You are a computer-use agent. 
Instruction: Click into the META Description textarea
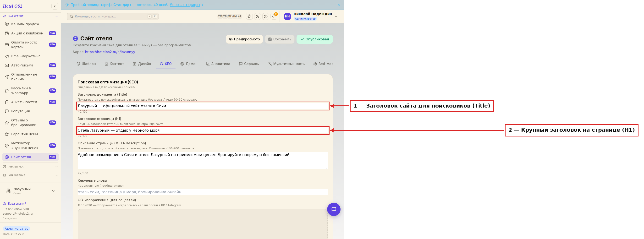[x=203, y=160]
